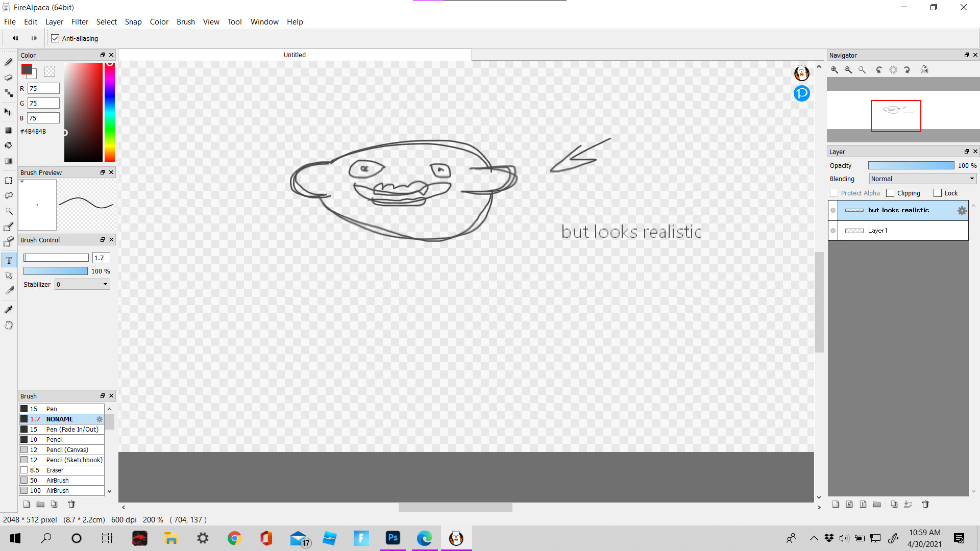This screenshot has height=551, width=980.
Task: Delete layer with Layer panel trash icon
Action: 925,504
